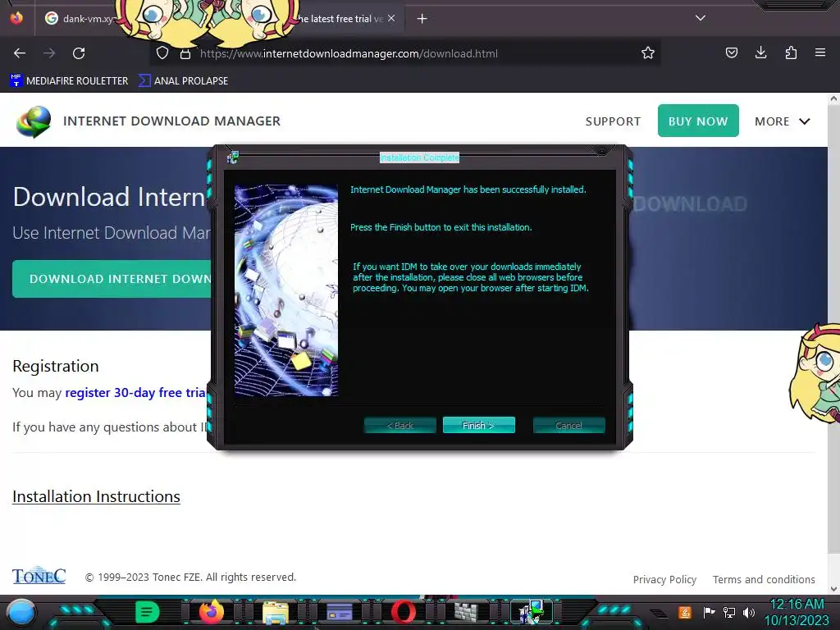Click the Finish button in the installer
Viewport: 840px width, 630px height.
pyautogui.click(x=478, y=426)
